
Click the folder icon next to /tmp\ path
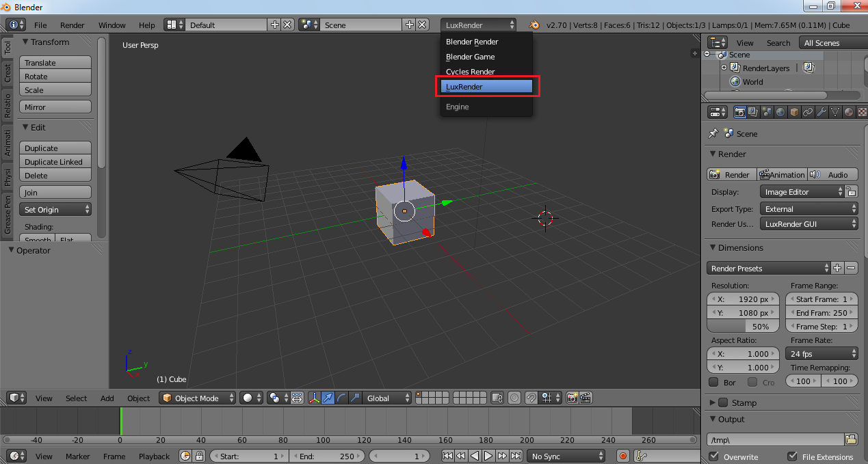pos(851,439)
